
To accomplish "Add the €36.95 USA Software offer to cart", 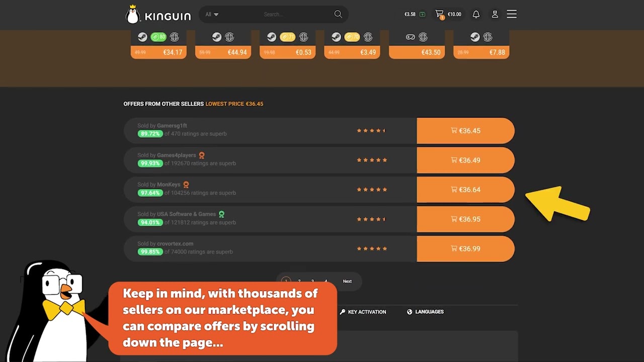I will point(465,219).
